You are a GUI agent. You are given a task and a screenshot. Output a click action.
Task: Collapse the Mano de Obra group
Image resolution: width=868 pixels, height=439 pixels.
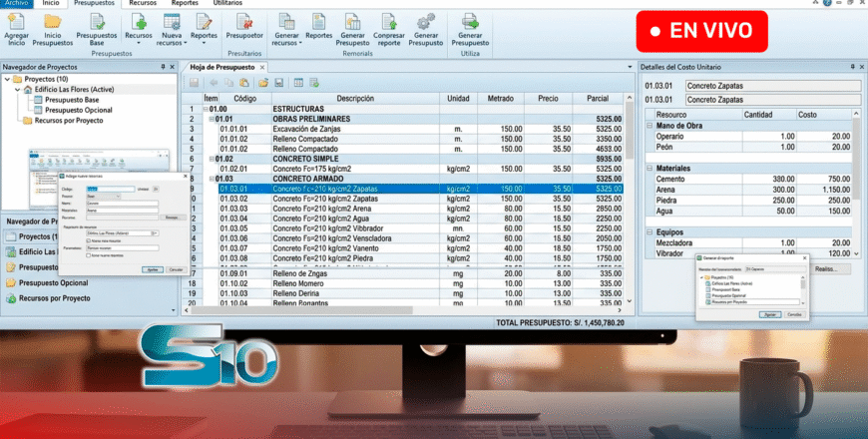[650, 126]
